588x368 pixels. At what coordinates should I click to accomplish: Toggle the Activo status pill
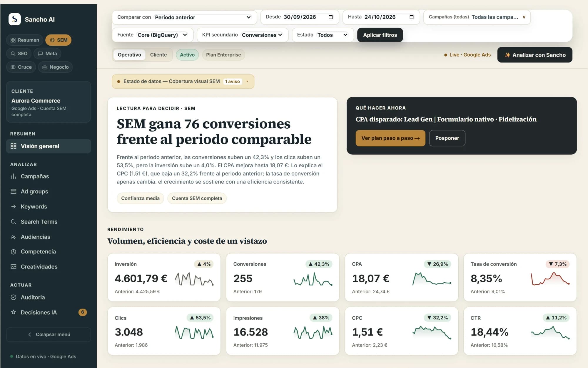(x=187, y=55)
